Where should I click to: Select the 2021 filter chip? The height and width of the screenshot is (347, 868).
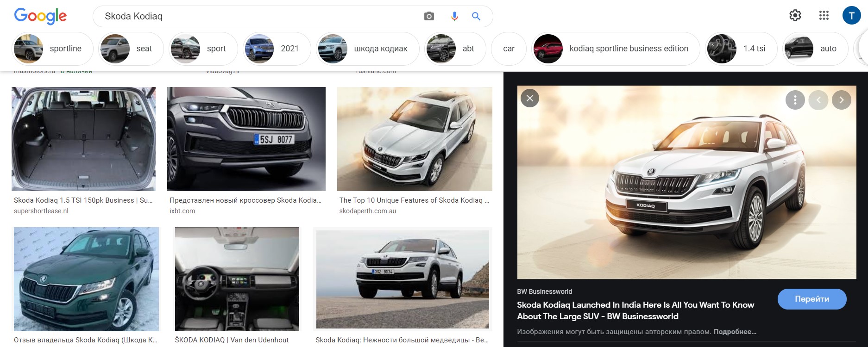[x=277, y=49]
